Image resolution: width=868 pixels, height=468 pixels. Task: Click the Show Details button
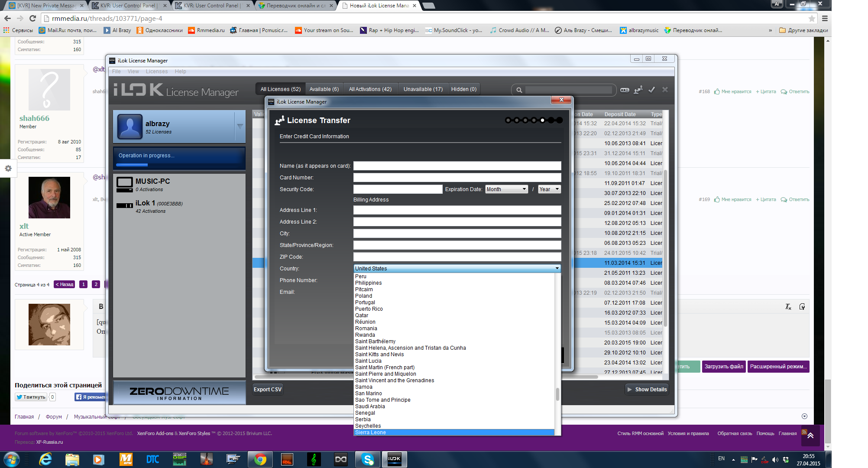point(647,390)
